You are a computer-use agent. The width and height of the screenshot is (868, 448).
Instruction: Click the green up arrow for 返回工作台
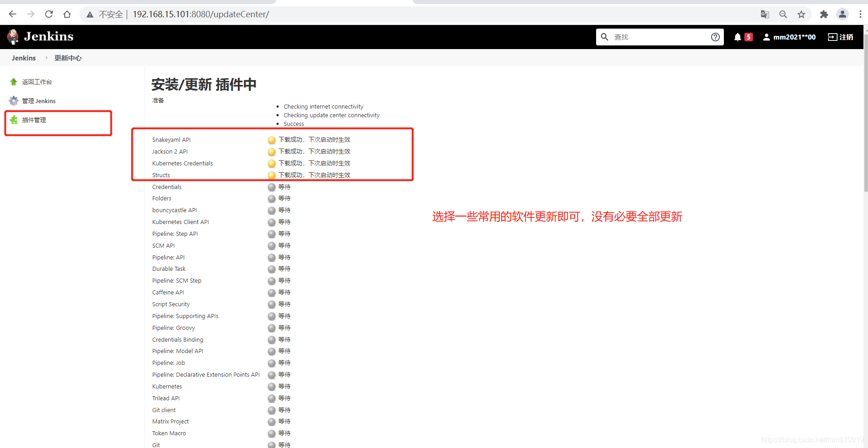[x=14, y=82]
